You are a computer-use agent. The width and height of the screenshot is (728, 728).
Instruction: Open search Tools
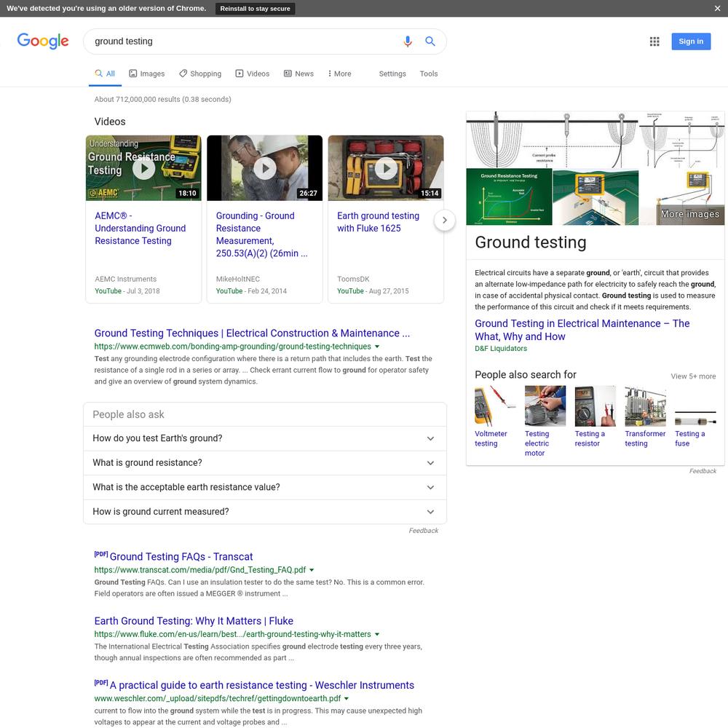pos(429,74)
